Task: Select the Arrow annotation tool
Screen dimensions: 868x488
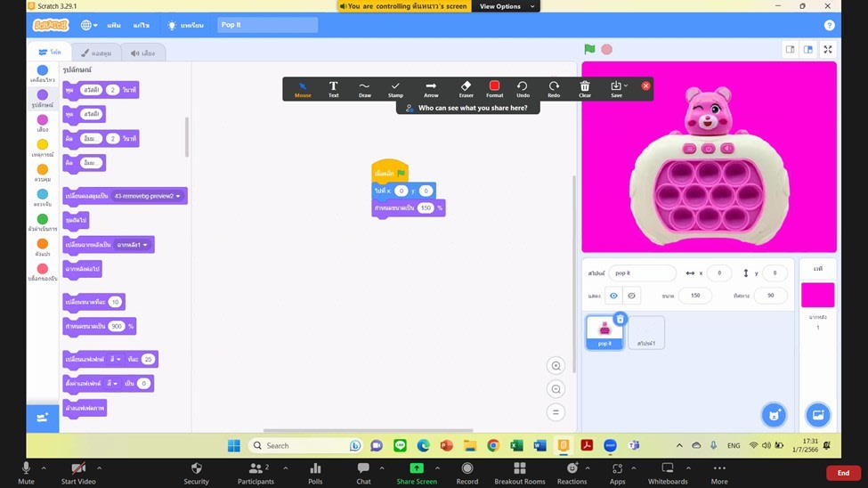Action: point(431,89)
